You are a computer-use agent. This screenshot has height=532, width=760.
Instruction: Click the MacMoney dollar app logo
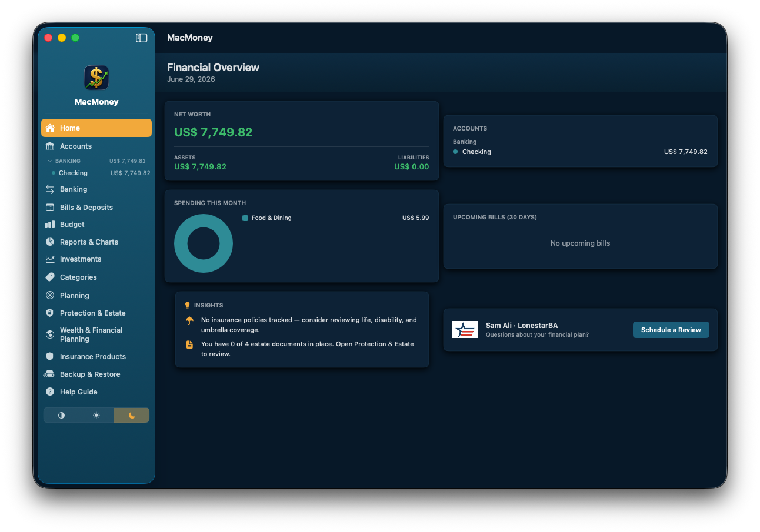tap(96, 78)
